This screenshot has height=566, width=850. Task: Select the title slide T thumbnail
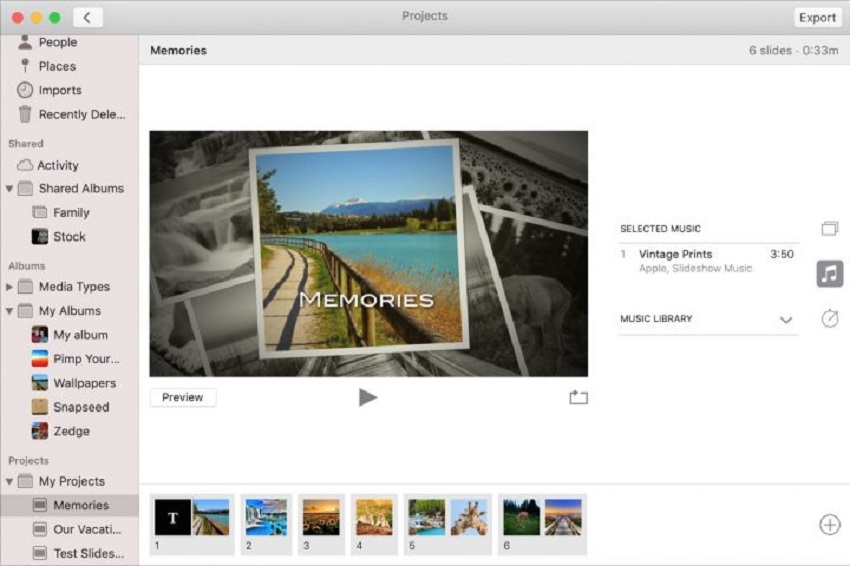click(x=172, y=518)
